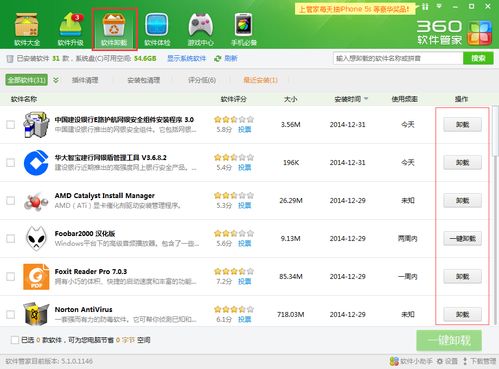Viewport: 499px width, 369px height.
Task: Switch to the 插件清理 tab
Action: tap(85, 80)
